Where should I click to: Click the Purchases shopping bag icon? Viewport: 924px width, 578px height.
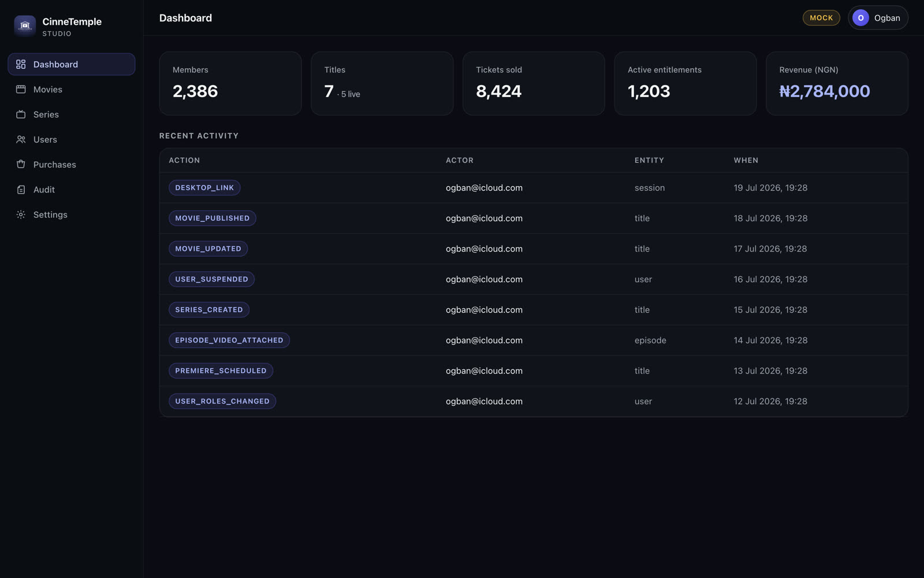(x=21, y=164)
